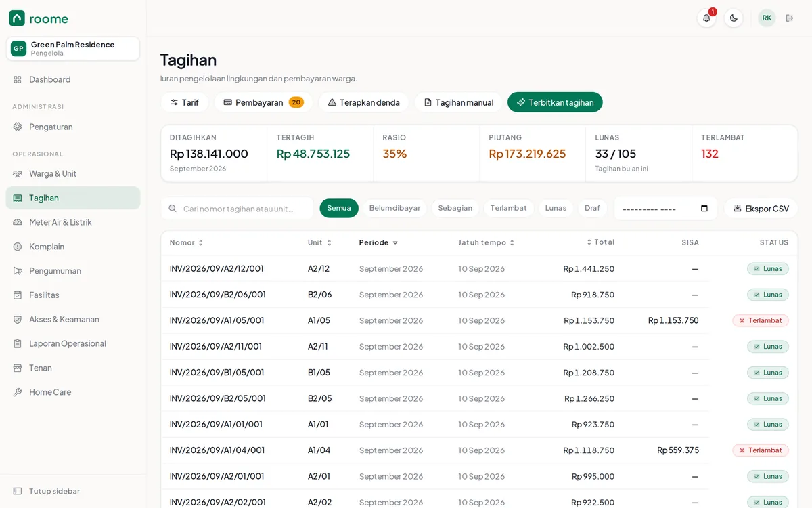Open Akses & Keamanan page

(x=73, y=319)
